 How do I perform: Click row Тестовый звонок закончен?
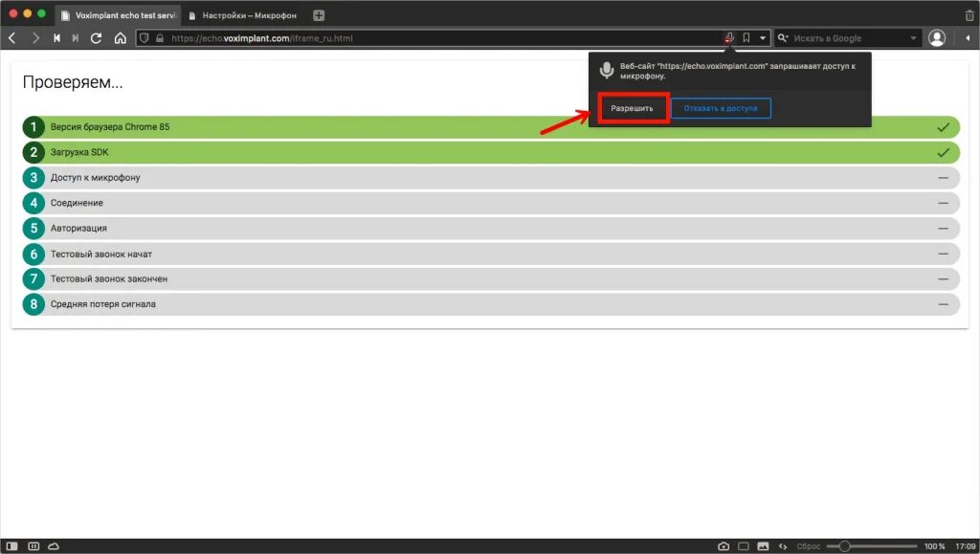pyautogui.click(x=491, y=278)
